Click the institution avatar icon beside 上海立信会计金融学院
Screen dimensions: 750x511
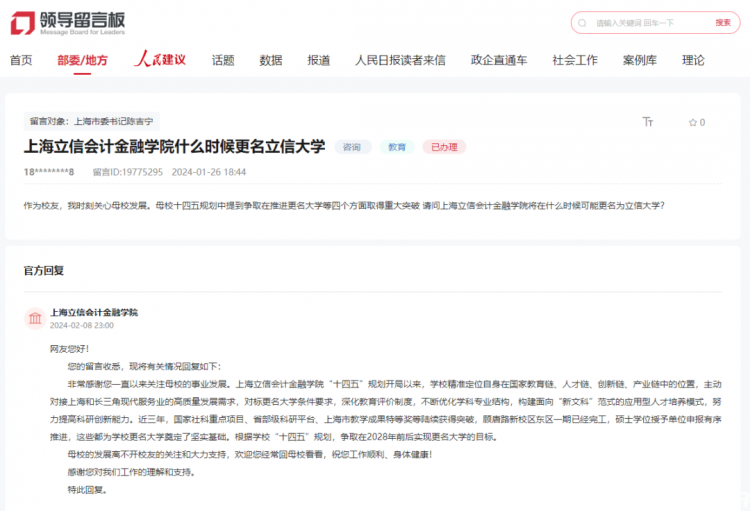pyautogui.click(x=35, y=318)
